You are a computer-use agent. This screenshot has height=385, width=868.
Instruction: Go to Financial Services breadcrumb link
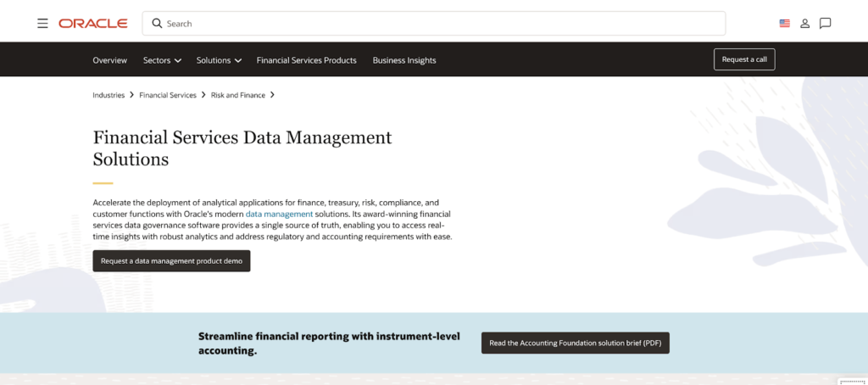point(168,95)
